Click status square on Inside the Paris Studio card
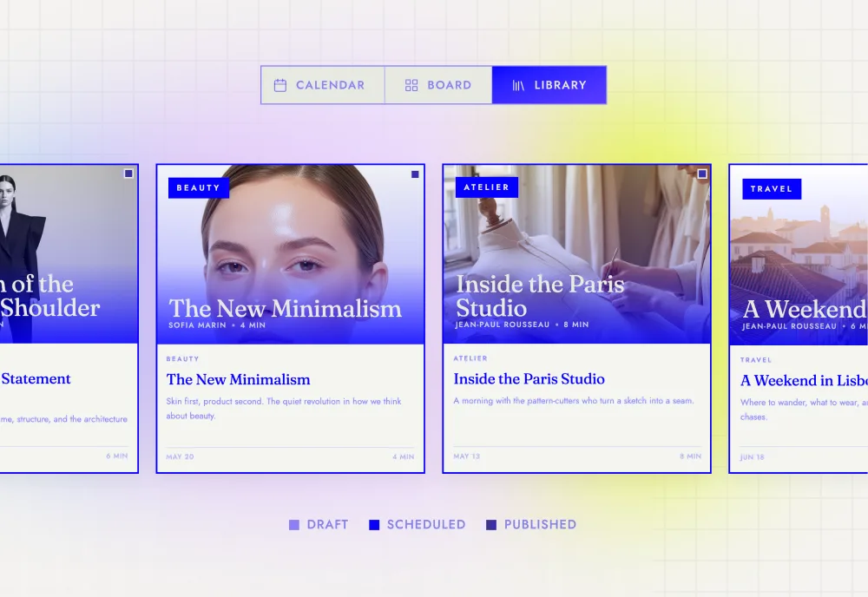The height and width of the screenshot is (597, 868). coord(702,174)
